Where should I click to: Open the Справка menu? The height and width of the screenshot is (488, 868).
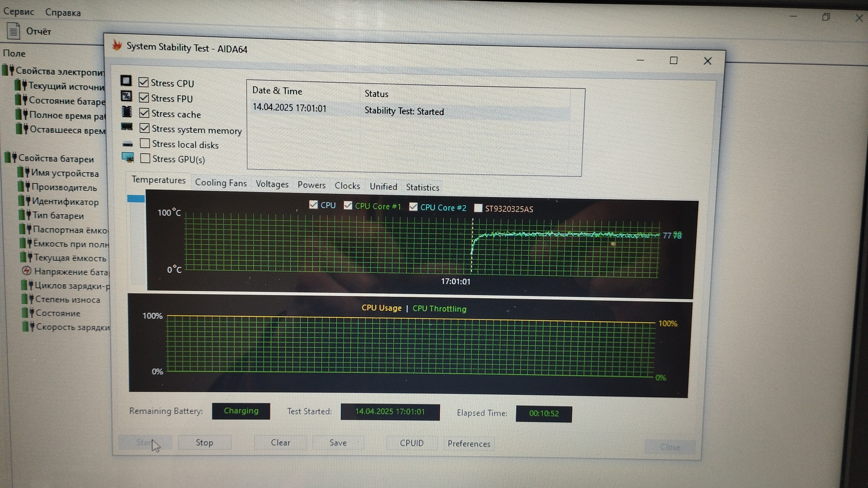(63, 13)
